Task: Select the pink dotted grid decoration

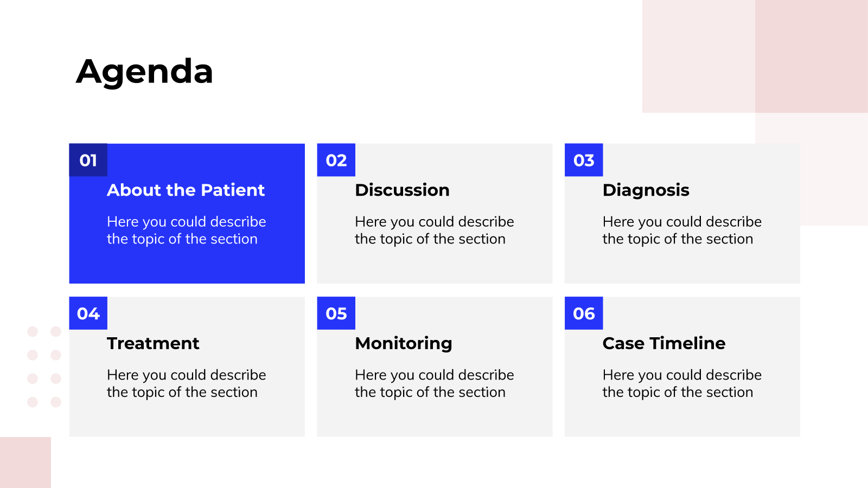Action: tap(44, 367)
